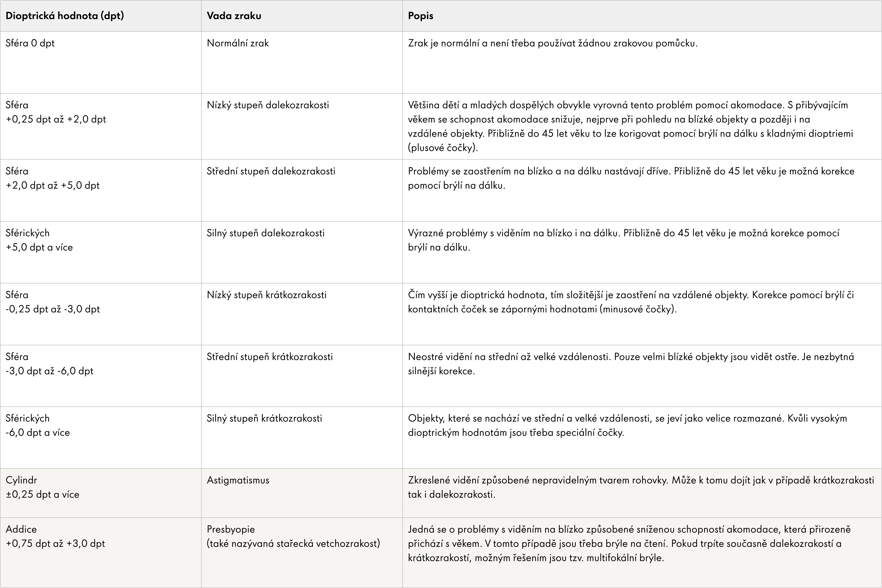Click the 'Popis' column header
Screen dimensions: 882x588
(420, 16)
